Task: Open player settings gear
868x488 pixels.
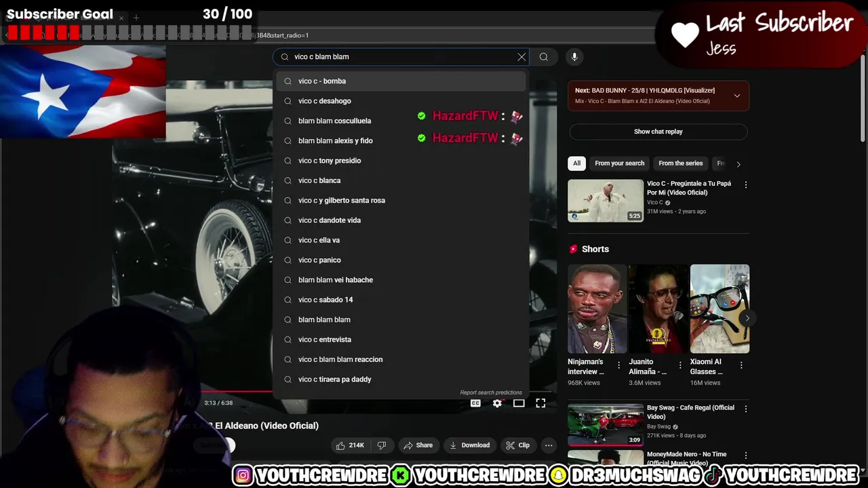Action: 497,403
